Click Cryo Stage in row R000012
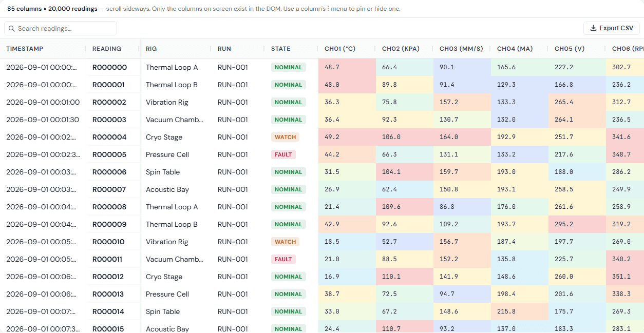The width and height of the screenshot is (644, 333). coord(164,277)
